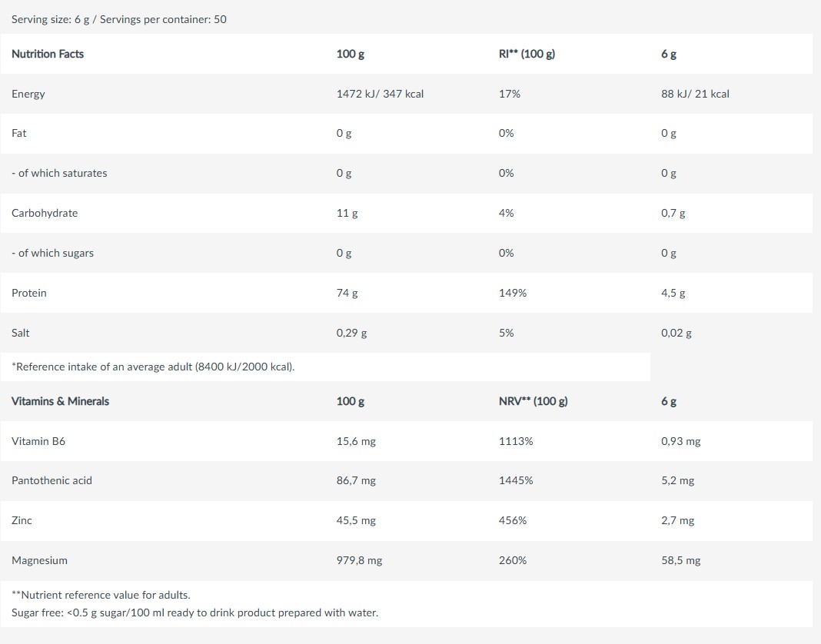Select the sugar free disclaimer text
The image size is (821, 644).
(194, 612)
